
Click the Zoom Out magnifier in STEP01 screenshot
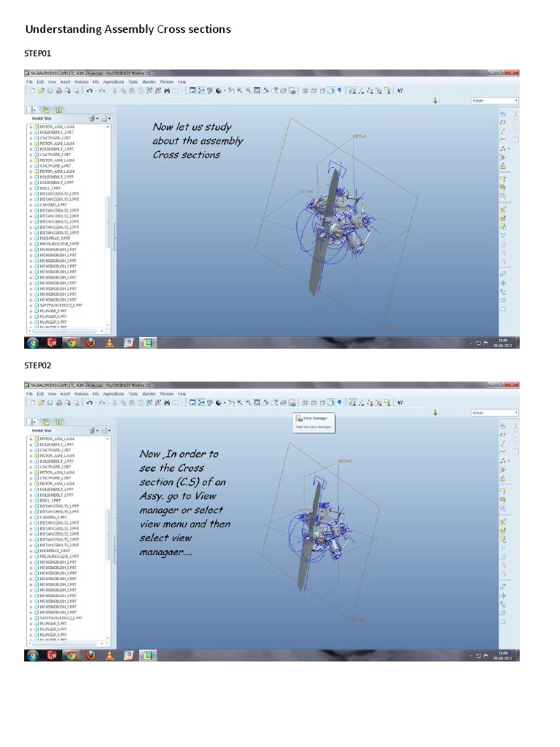pyautogui.click(x=249, y=90)
